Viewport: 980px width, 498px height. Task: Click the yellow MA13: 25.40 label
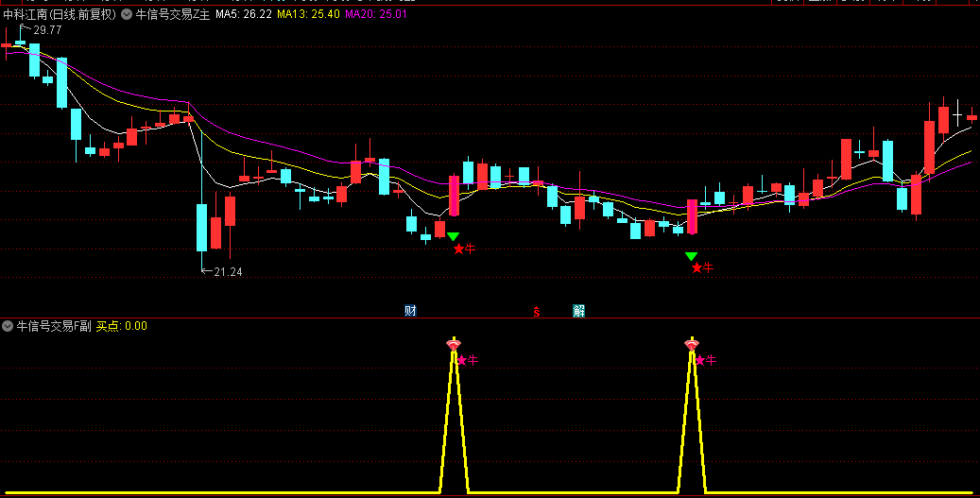[x=308, y=15]
